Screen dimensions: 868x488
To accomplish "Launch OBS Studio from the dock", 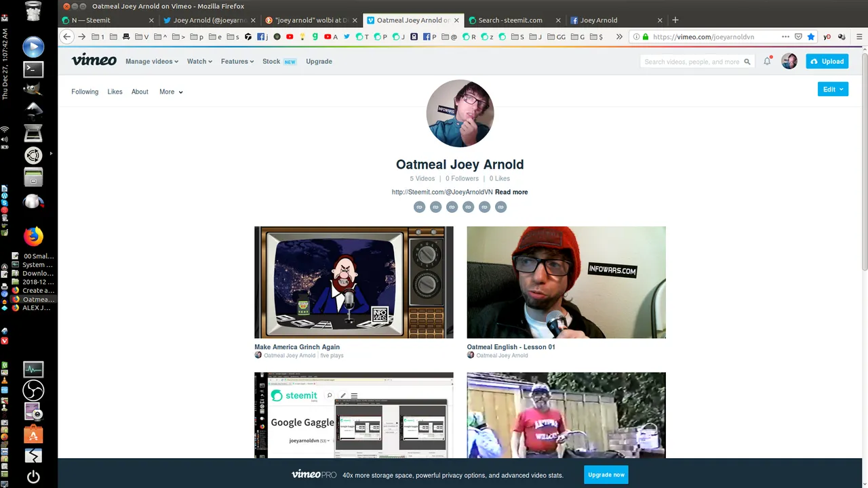I will pyautogui.click(x=33, y=390).
